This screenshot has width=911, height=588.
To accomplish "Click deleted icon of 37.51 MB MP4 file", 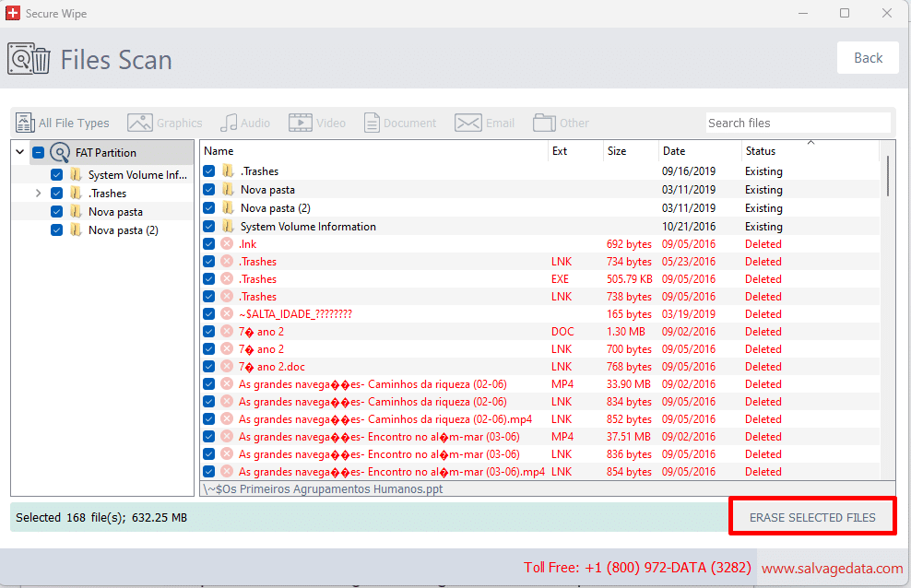I will 227,437.
